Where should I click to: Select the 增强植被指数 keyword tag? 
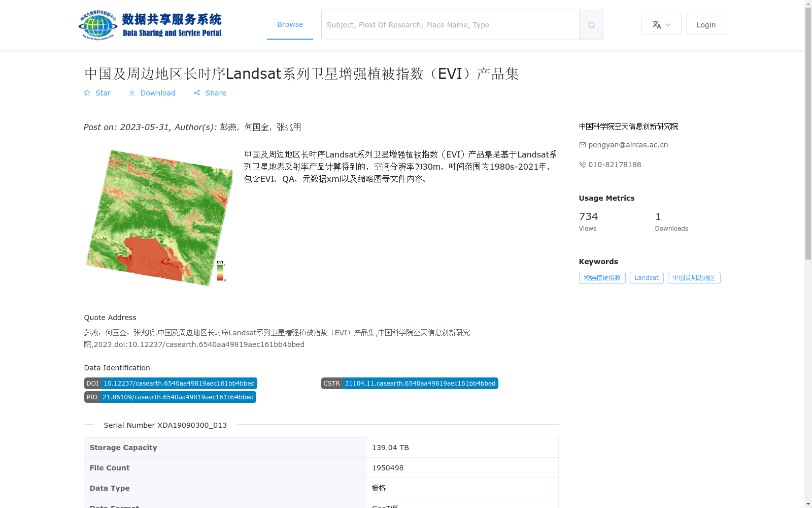[602, 278]
